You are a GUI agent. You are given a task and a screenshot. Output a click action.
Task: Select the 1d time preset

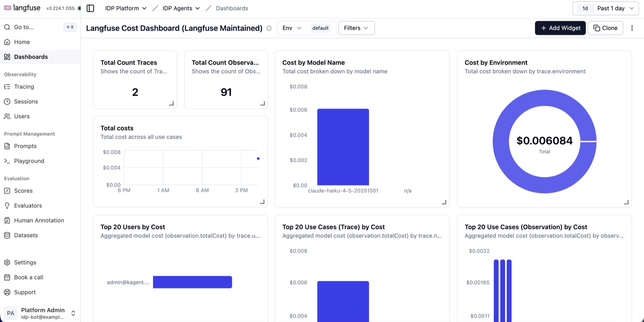(x=585, y=8)
